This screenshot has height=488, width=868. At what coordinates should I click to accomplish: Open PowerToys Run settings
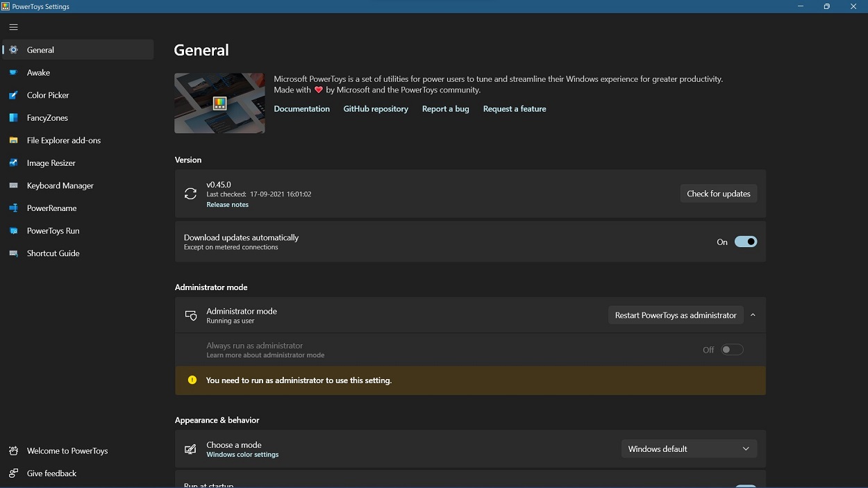(77, 230)
